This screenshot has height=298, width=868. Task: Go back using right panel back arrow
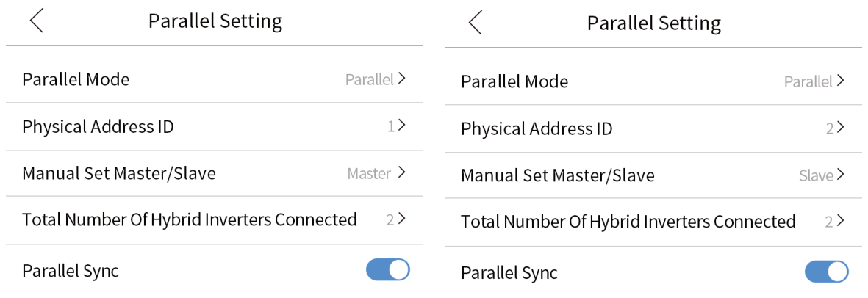(476, 23)
